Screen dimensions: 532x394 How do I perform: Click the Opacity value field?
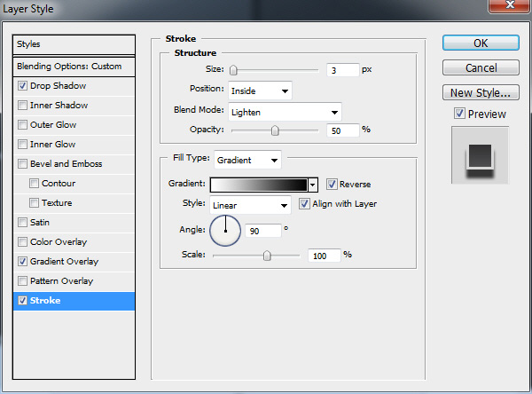[342, 130]
